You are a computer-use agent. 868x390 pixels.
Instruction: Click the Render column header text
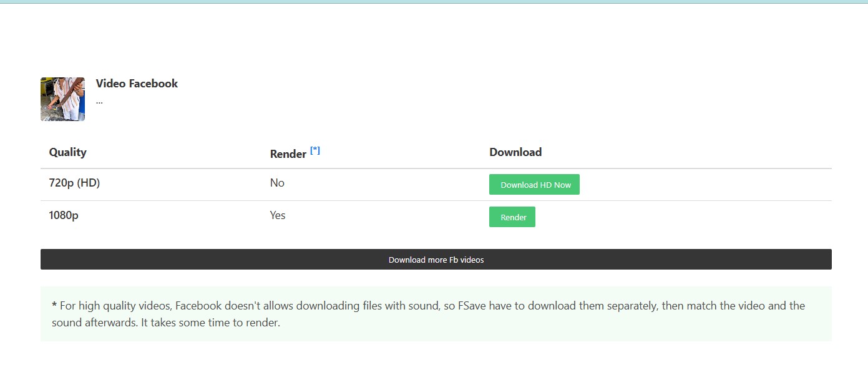pyautogui.click(x=288, y=154)
